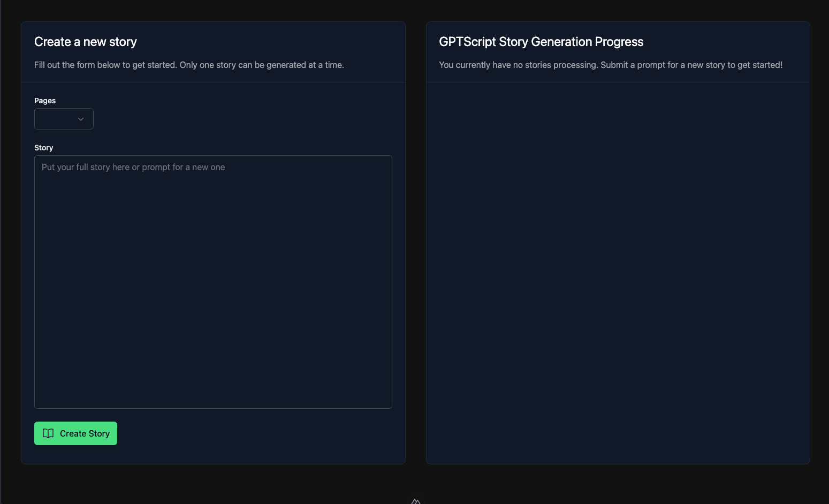Open the Pages dropdown

(x=64, y=119)
